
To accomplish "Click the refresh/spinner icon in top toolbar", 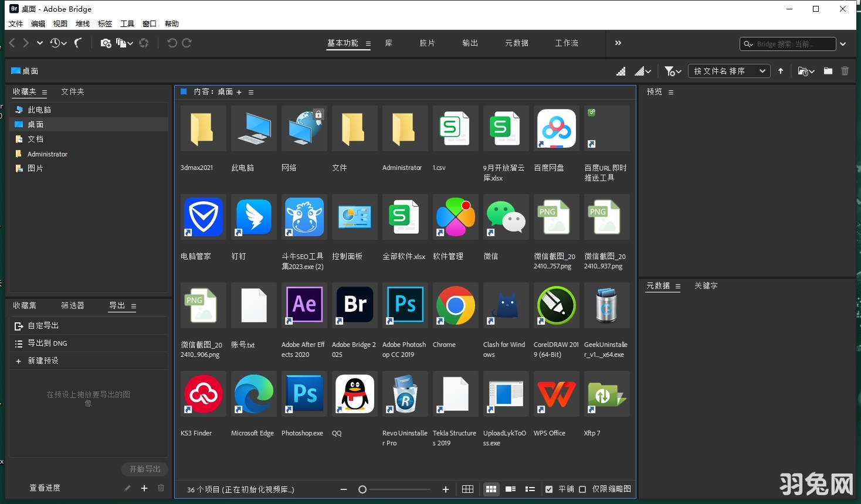I will click(x=144, y=43).
